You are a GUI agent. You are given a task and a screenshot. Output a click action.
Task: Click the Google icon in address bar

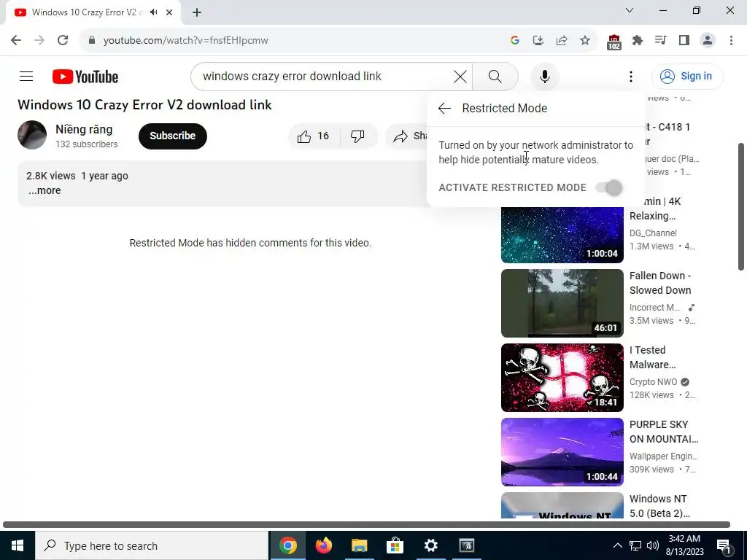click(514, 41)
